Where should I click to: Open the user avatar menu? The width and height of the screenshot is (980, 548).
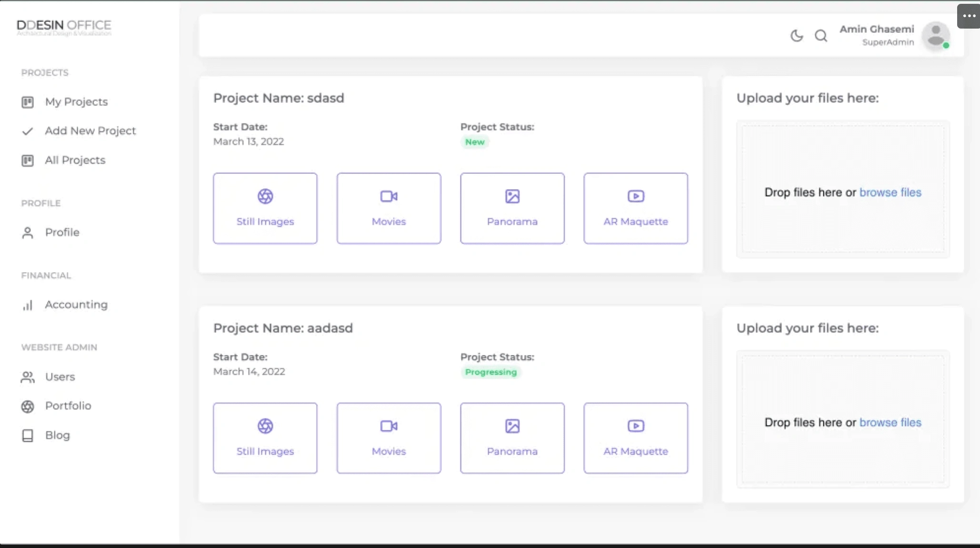pyautogui.click(x=936, y=36)
